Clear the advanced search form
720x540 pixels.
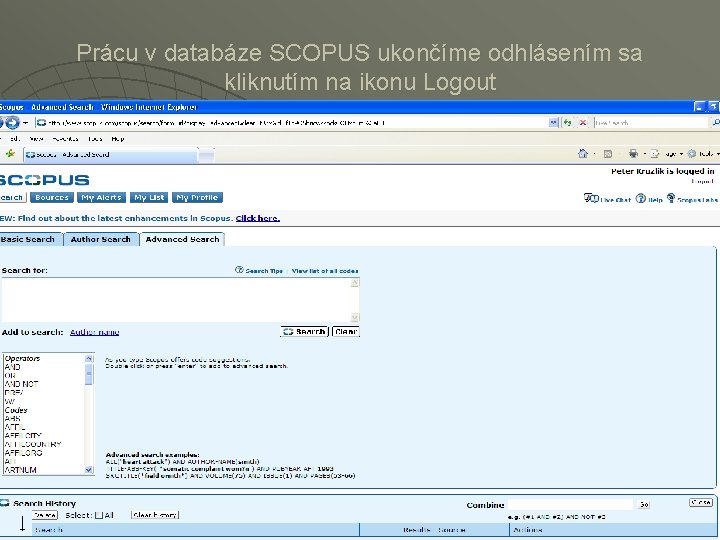pos(346,332)
